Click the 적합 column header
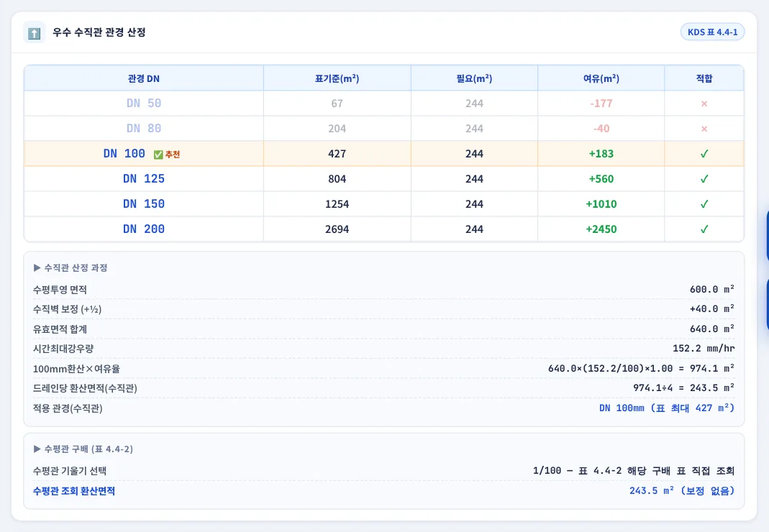Viewport: 769px width, 532px height. [x=704, y=78]
